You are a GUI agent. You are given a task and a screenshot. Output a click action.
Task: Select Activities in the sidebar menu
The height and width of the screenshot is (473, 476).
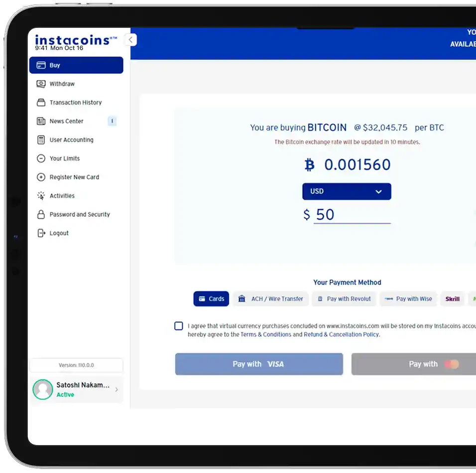[x=62, y=196]
